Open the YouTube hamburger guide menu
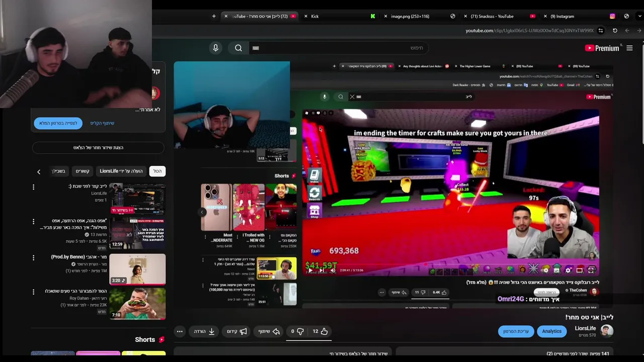Screen dimensions: 644x362 click(629, 48)
